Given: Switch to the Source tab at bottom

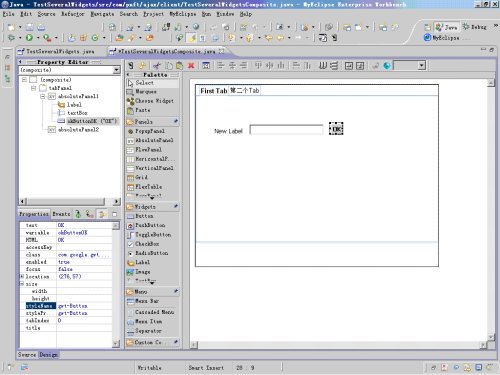Looking at the screenshot, I should [x=27, y=355].
